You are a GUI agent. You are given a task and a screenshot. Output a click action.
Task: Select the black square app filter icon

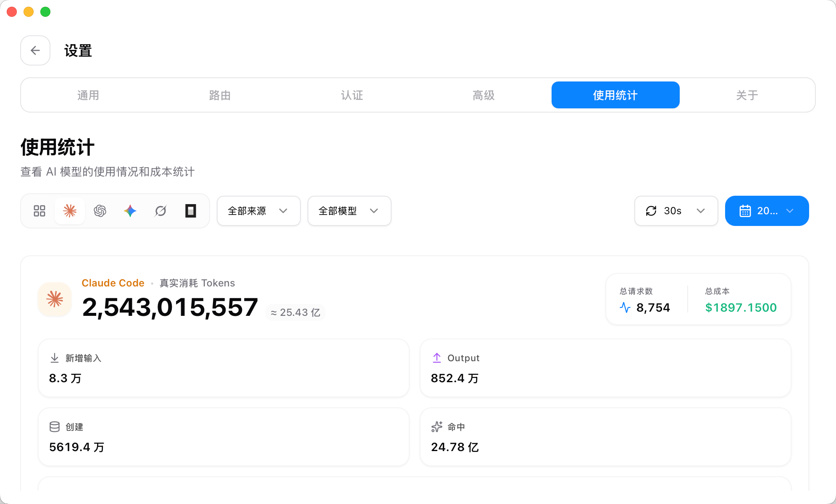191,211
